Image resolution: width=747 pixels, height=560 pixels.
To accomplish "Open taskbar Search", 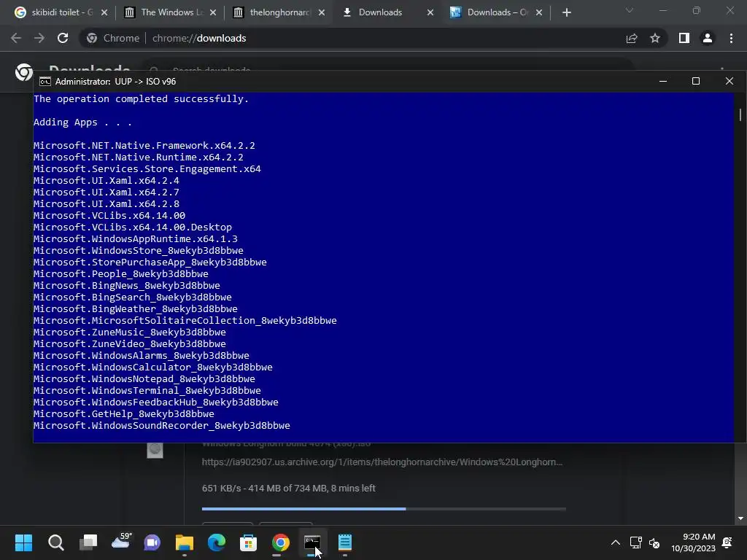I will [55, 542].
